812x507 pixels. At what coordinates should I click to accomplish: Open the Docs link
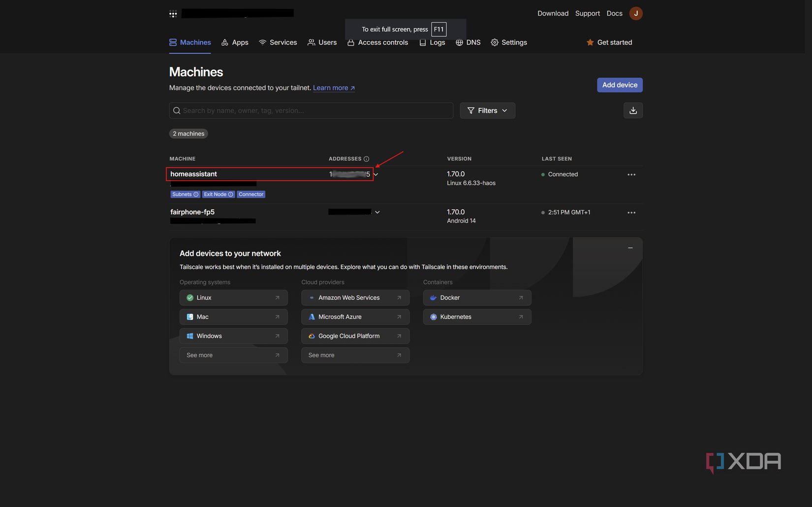(615, 13)
